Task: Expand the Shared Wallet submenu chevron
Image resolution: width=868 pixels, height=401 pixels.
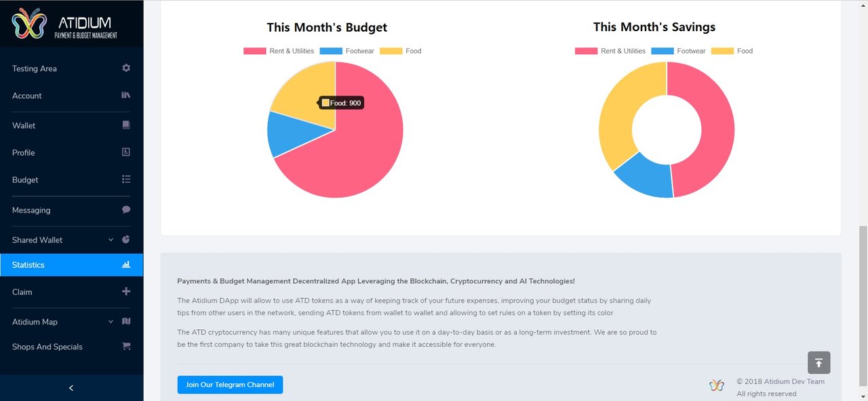Action: coord(111,240)
